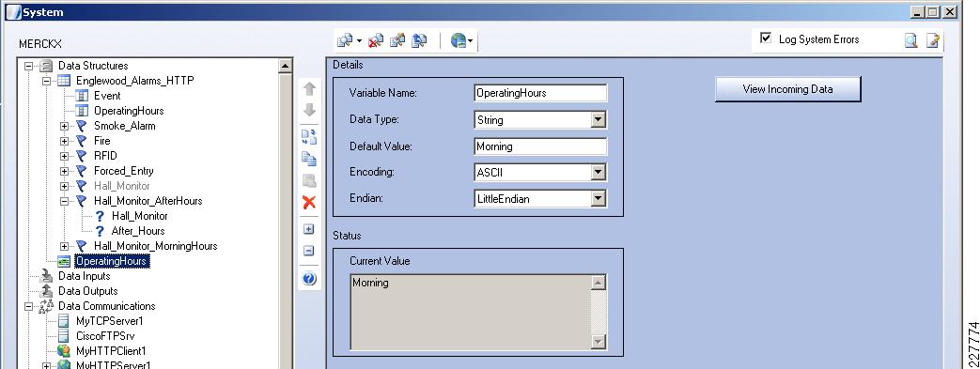Click the Variable Name input field
The image size is (980, 369).
(540, 93)
